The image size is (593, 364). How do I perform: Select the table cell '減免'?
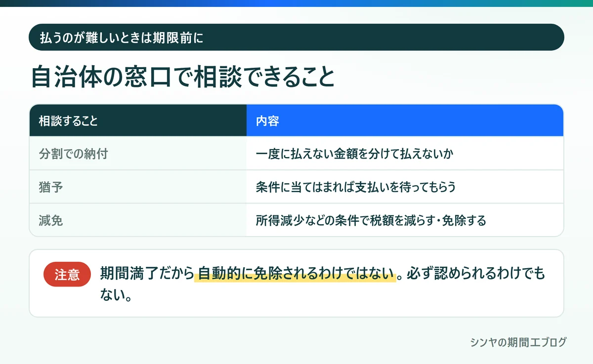[138, 220]
